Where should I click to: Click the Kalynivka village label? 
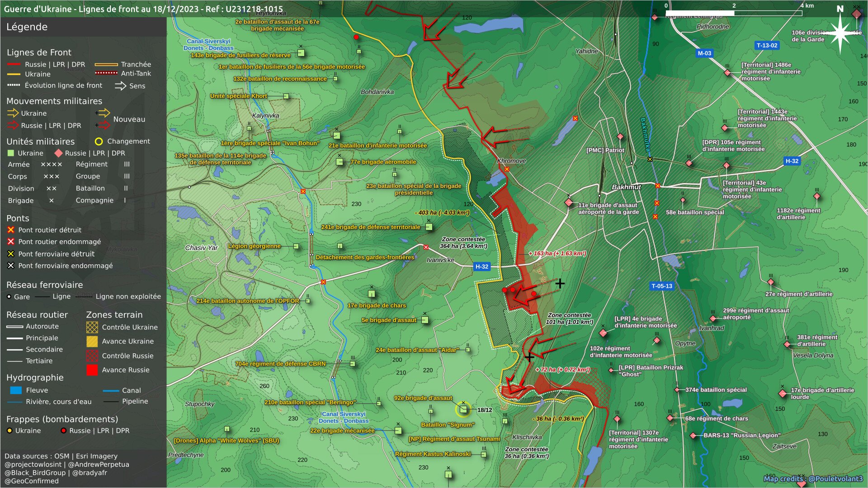(265, 116)
